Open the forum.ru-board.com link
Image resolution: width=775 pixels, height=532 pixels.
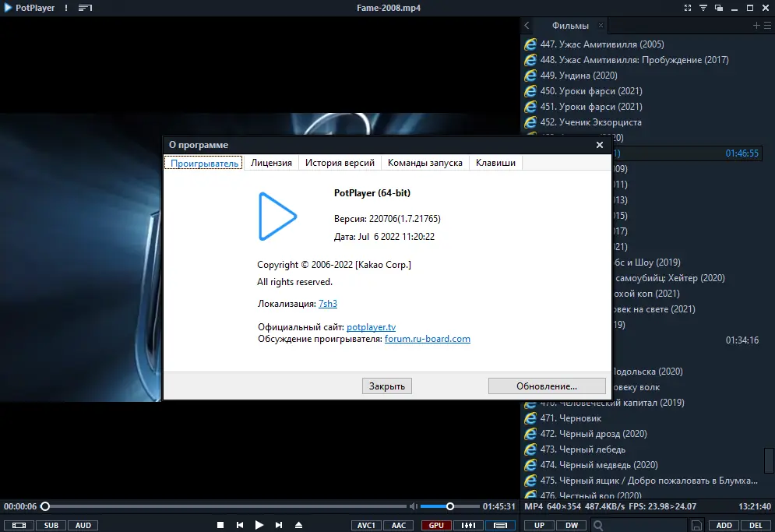pos(428,339)
